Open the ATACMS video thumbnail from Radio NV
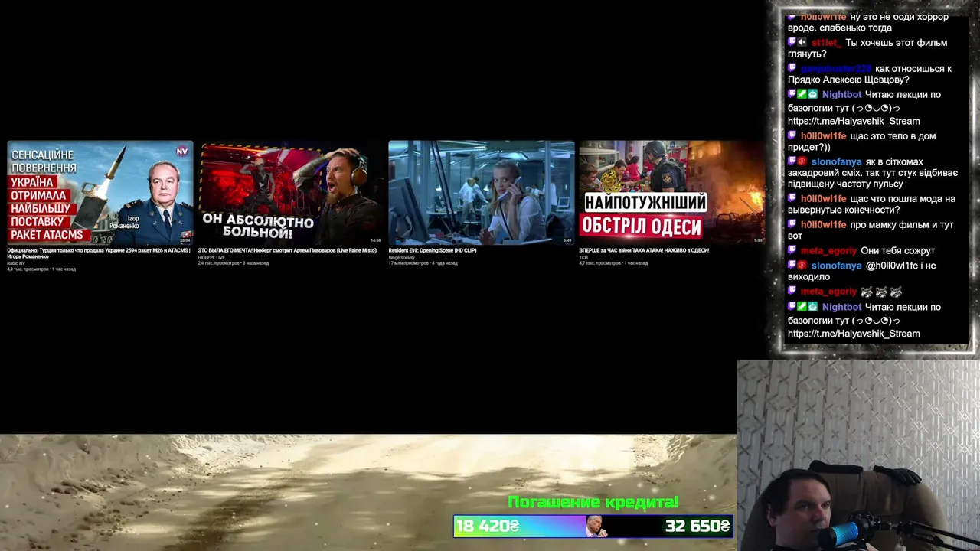980x551 pixels. tap(100, 193)
